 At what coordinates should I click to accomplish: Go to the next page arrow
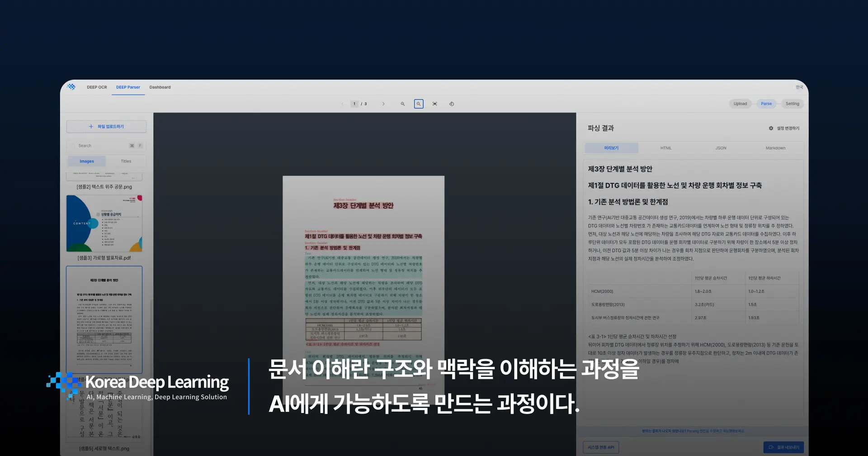click(383, 104)
